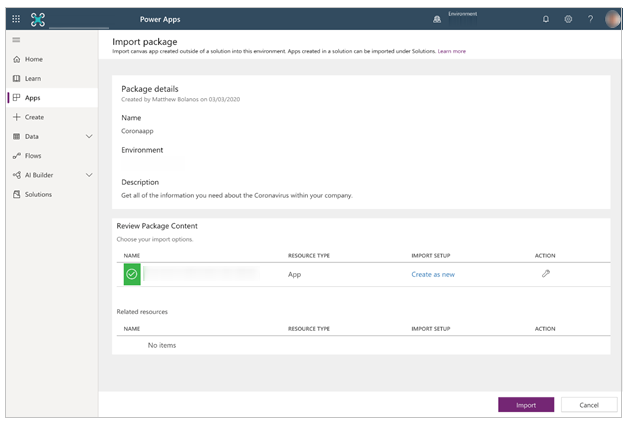The height and width of the screenshot is (426, 628).
Task: Click the help question mark icon
Action: [590, 19]
